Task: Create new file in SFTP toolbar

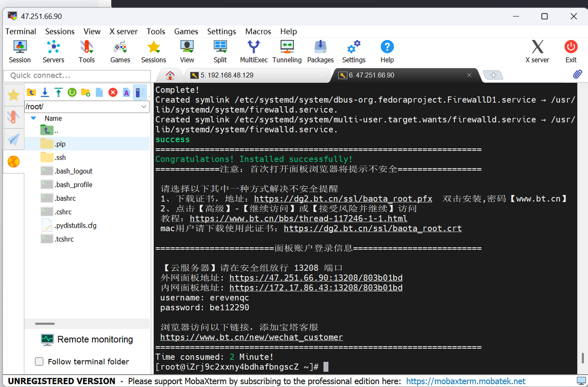Action: [x=99, y=92]
